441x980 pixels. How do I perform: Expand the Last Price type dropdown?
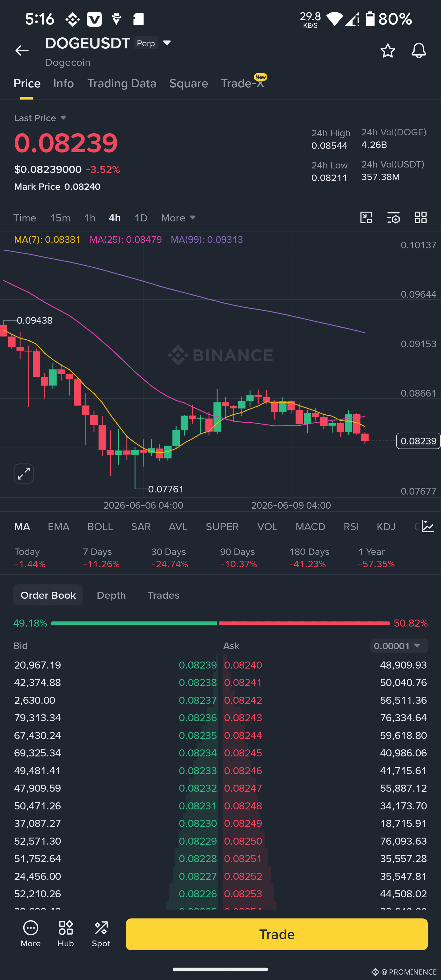[40, 118]
